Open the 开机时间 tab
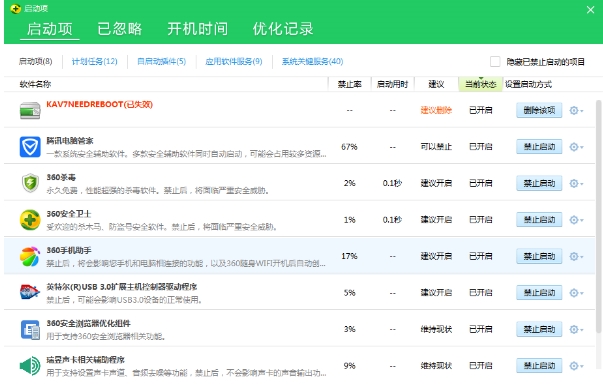Viewport: 603px width, 384px height. 197,29
